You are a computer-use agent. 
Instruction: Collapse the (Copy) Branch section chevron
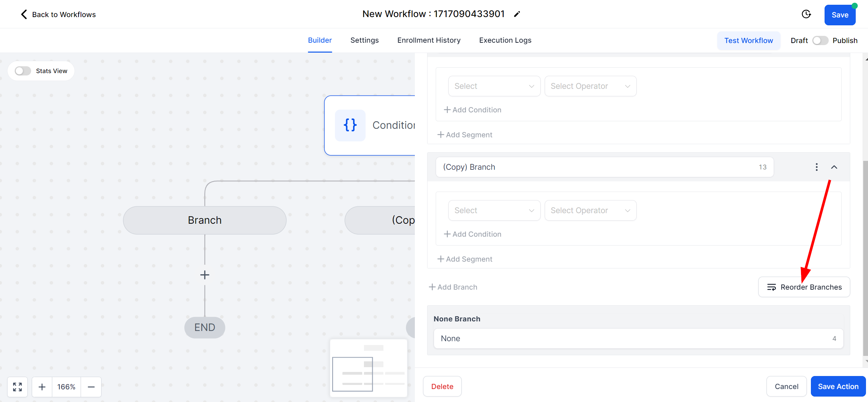[834, 167]
